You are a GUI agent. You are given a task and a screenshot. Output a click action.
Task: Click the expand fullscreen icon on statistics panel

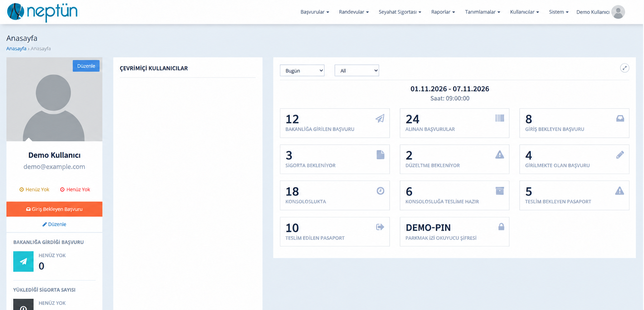624,68
